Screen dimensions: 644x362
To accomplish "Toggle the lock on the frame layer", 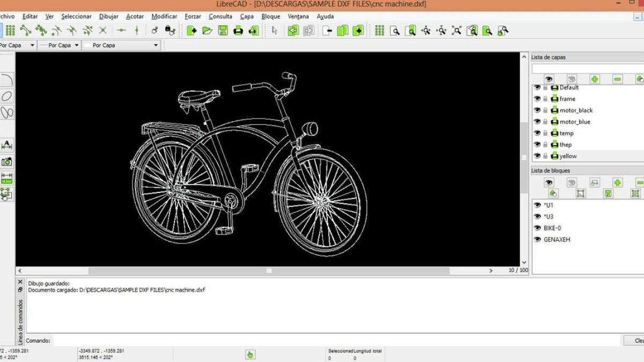I will pyautogui.click(x=545, y=99).
